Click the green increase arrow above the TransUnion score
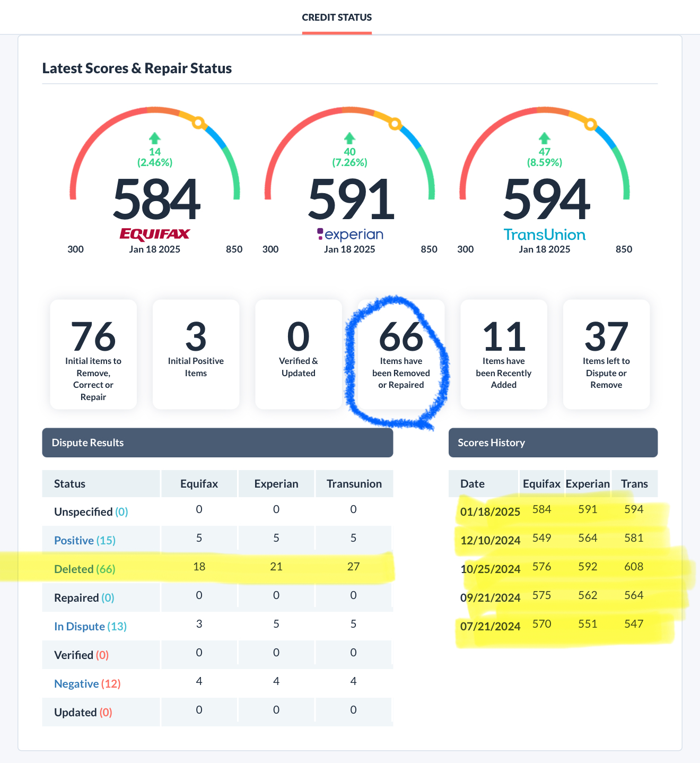This screenshot has height=763, width=700. tap(544, 138)
